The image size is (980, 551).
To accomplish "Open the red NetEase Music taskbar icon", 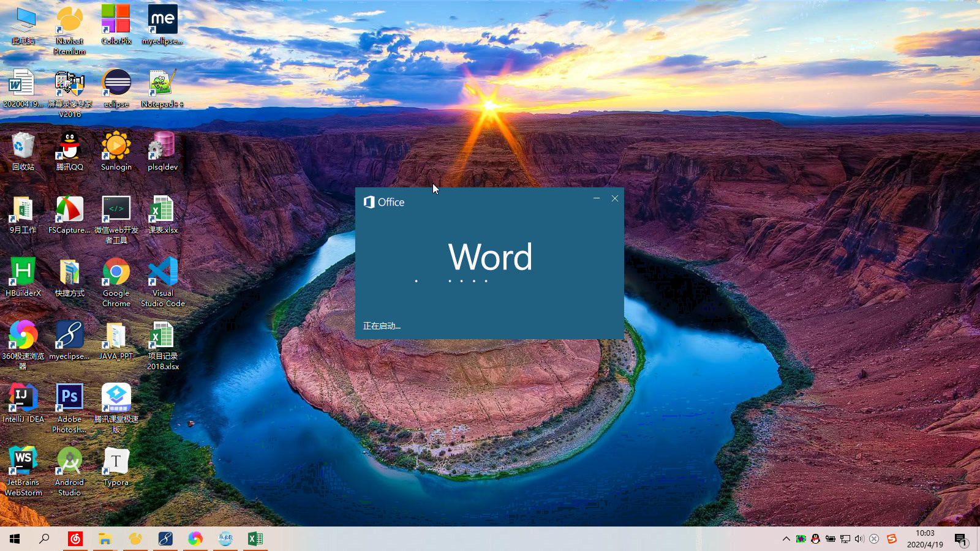I will point(75,539).
